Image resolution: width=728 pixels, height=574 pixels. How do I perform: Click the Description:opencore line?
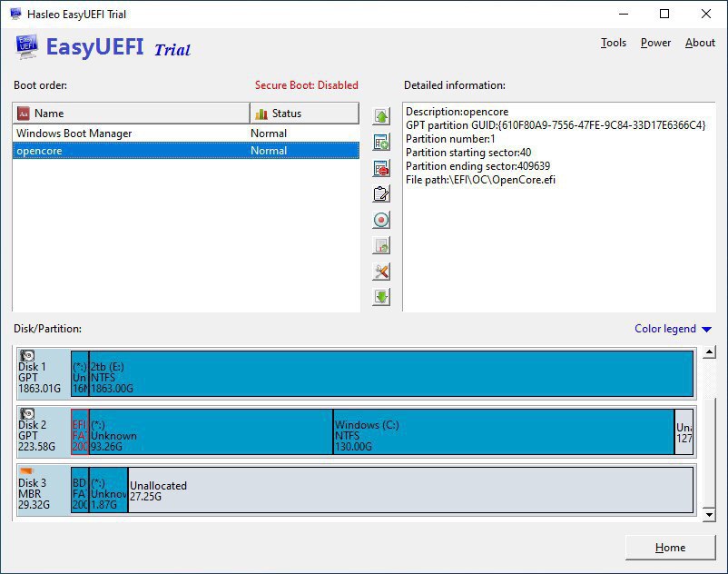click(457, 112)
